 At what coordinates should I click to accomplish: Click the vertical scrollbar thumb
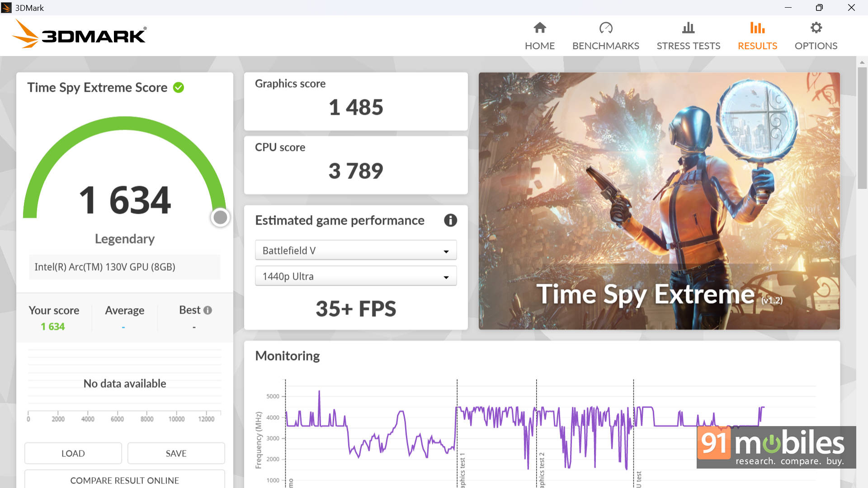tap(862, 128)
